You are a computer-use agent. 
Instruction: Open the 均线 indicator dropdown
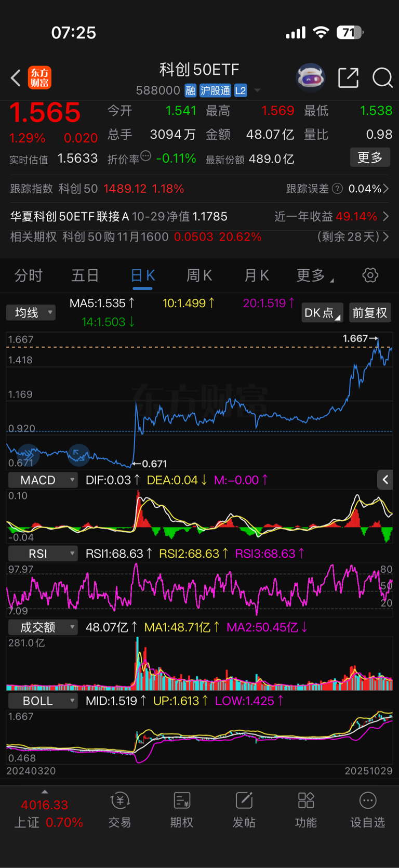click(31, 312)
